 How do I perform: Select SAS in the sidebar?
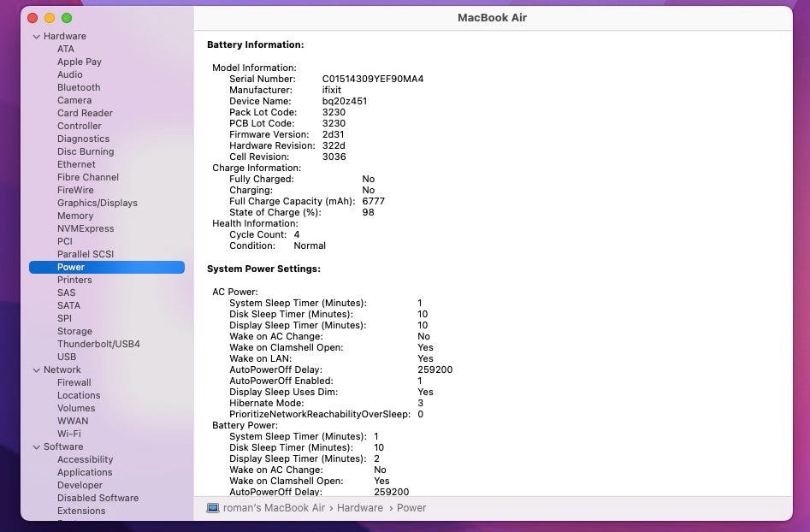pos(66,293)
